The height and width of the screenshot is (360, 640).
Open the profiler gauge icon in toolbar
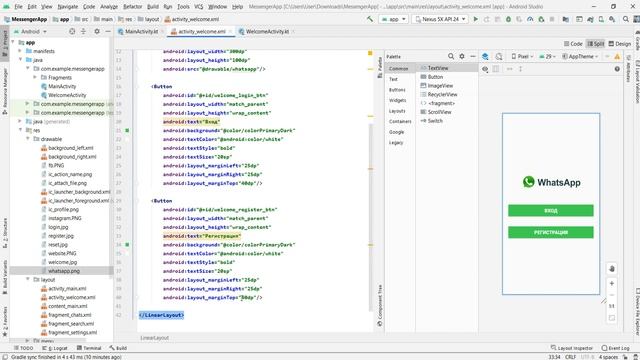(530, 19)
